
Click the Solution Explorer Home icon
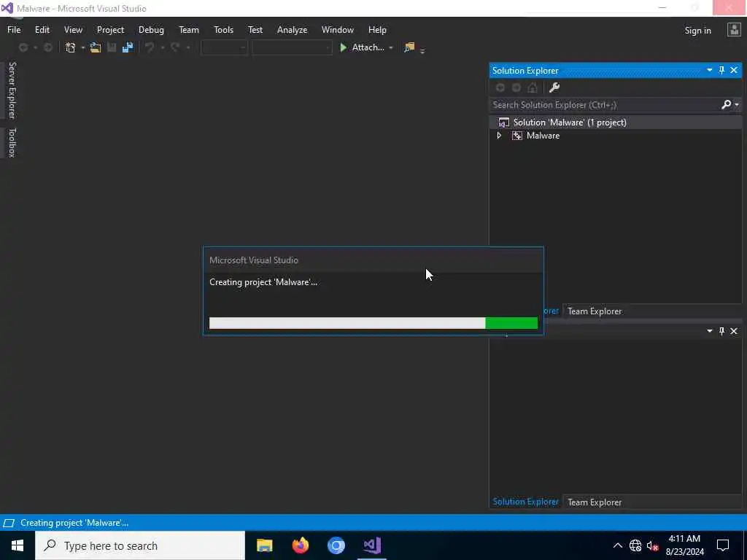533,87
